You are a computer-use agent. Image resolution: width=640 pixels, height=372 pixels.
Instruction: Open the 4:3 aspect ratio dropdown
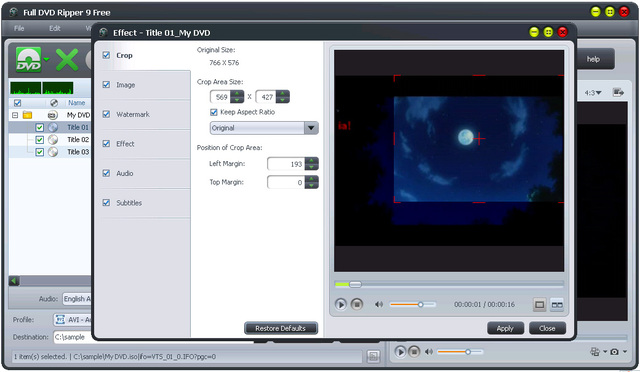tap(593, 93)
